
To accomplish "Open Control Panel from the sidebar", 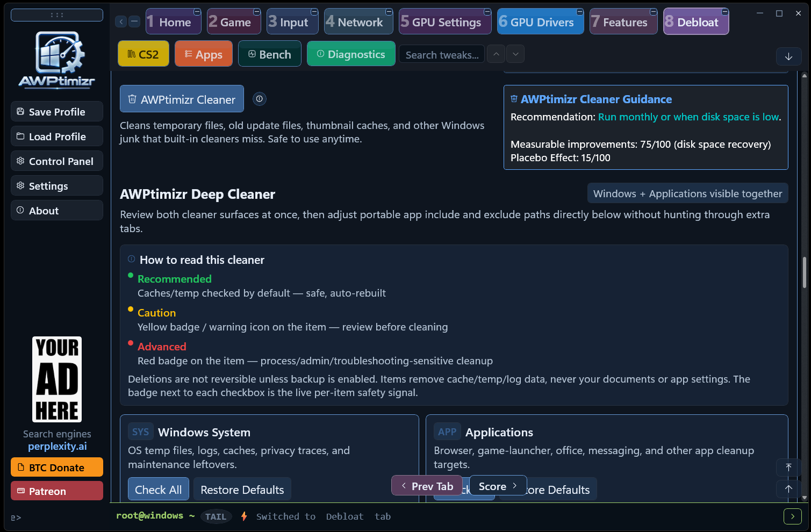I will coord(57,161).
